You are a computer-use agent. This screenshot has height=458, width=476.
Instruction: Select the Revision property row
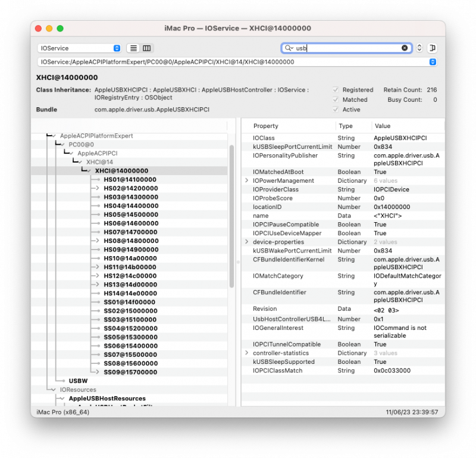coord(343,309)
